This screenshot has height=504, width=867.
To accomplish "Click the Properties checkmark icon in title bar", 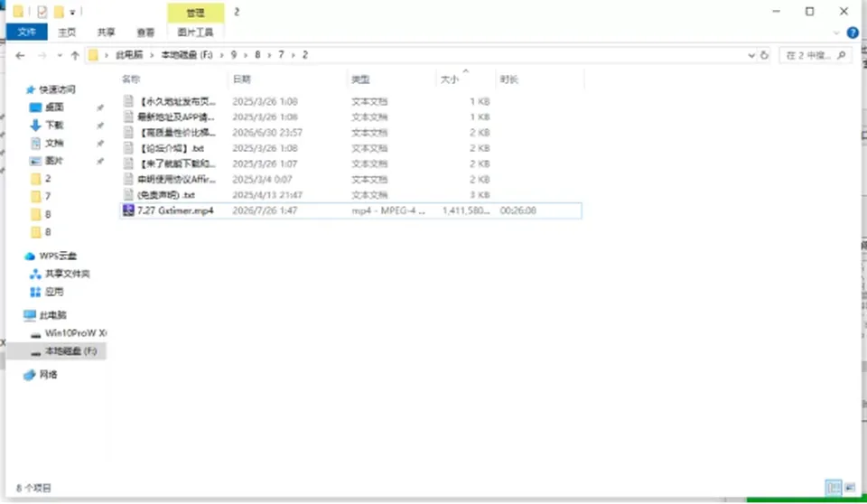I will tap(42, 12).
